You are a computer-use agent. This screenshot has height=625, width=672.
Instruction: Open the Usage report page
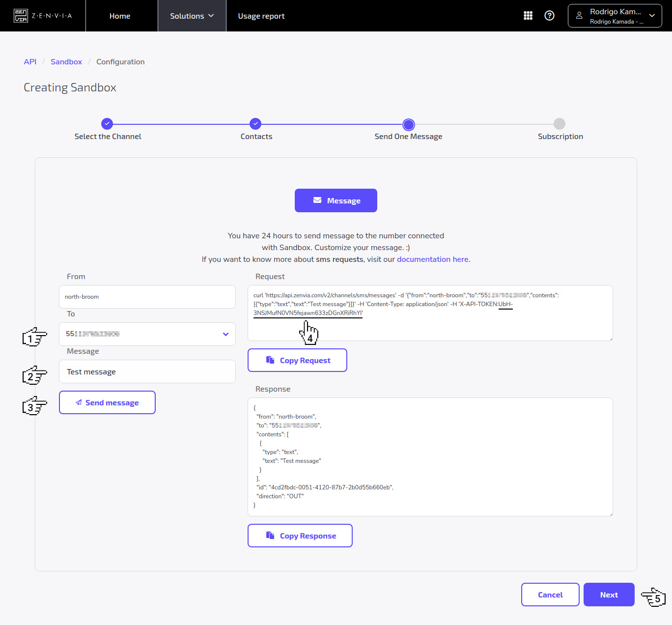[261, 15]
